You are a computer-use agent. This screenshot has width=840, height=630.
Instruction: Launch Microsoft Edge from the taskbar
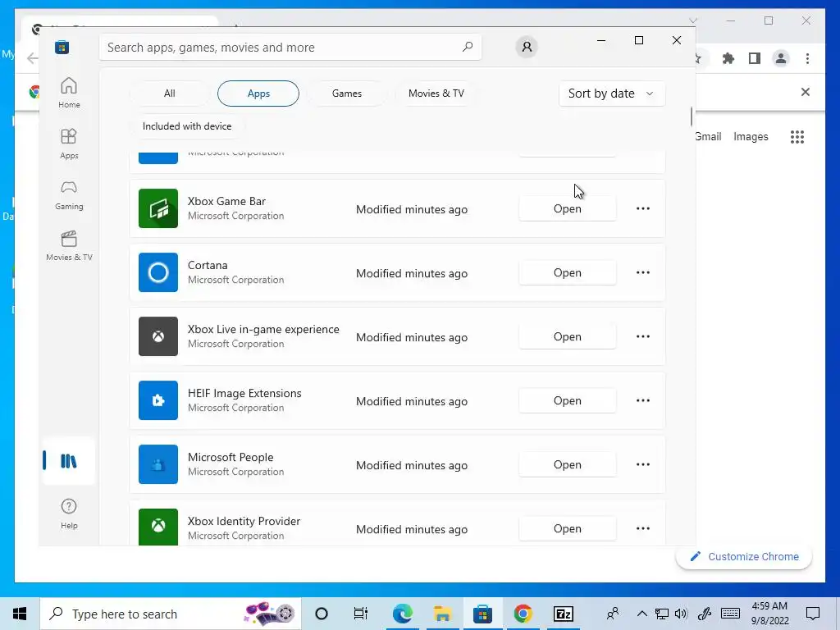tap(402, 614)
